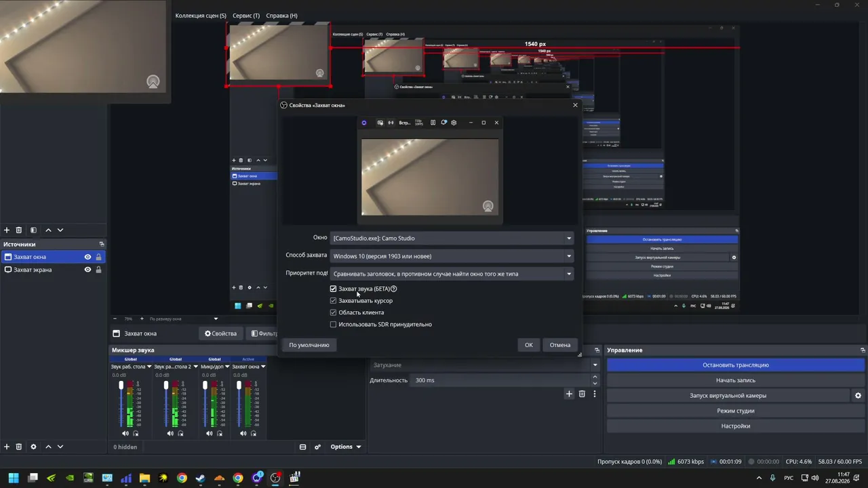Show hidden system tray icons
The height and width of the screenshot is (488, 868).
pos(759,478)
